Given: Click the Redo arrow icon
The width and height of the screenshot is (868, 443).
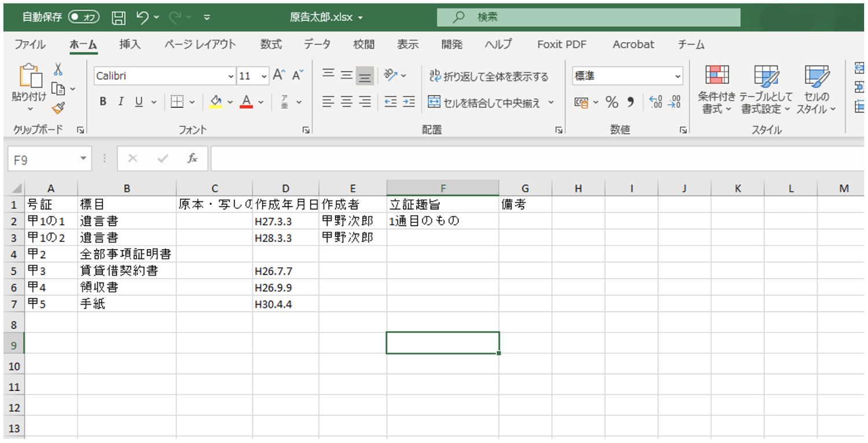Looking at the screenshot, I should click(x=175, y=17).
